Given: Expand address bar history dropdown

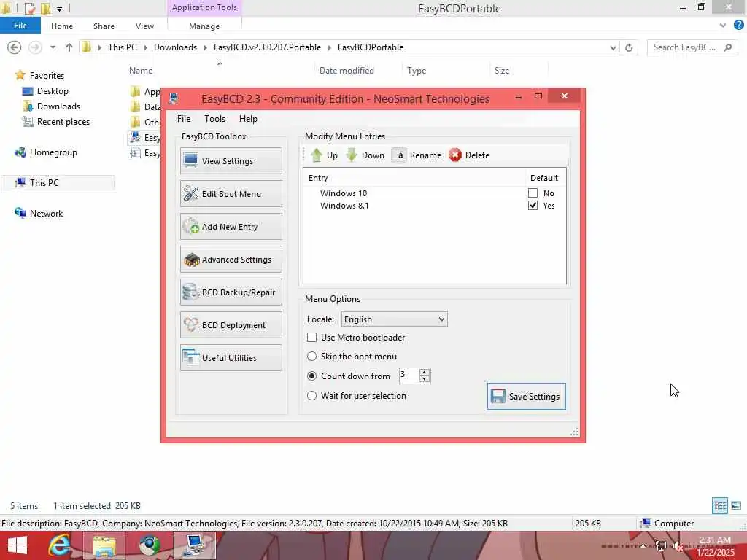Looking at the screenshot, I should [613, 47].
